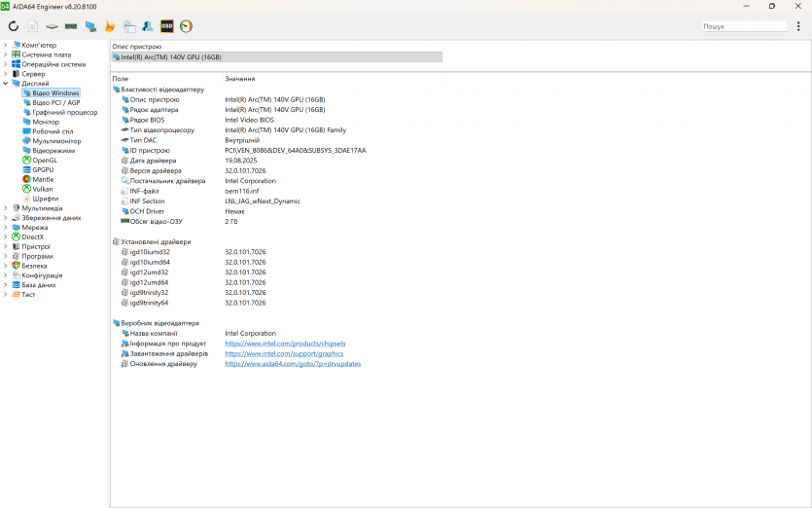Open the OSD panel toolbar icon
812x508 pixels.
pos(166,26)
